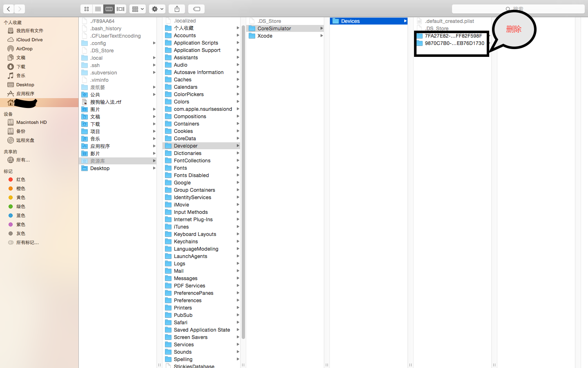Select the 影片 folder icon
Image resolution: width=588 pixels, height=368 pixels.
[x=85, y=154]
